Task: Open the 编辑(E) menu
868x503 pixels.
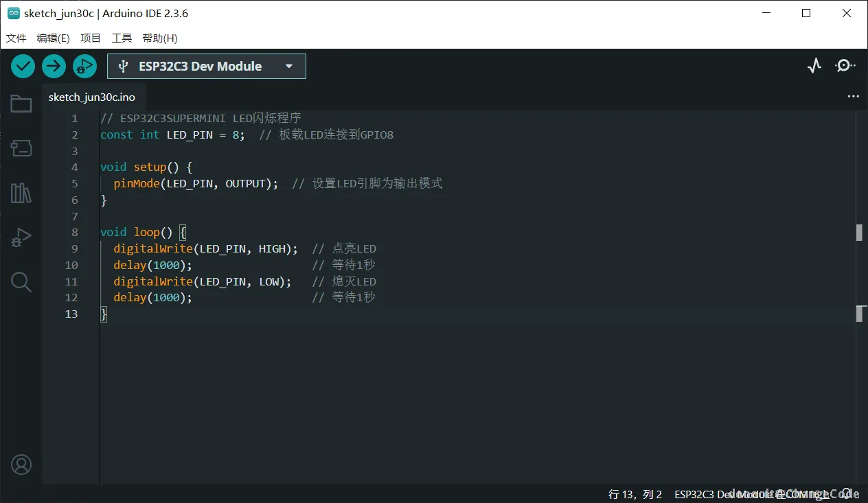Action: [53, 38]
